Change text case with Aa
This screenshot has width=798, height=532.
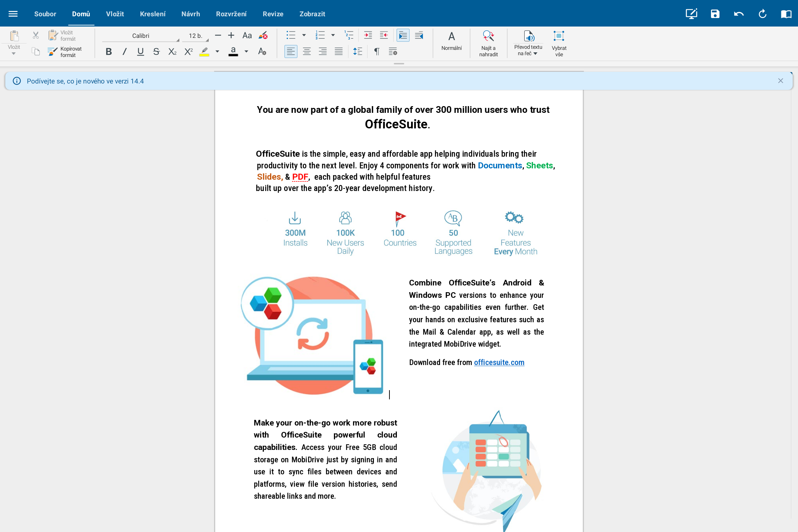click(247, 35)
